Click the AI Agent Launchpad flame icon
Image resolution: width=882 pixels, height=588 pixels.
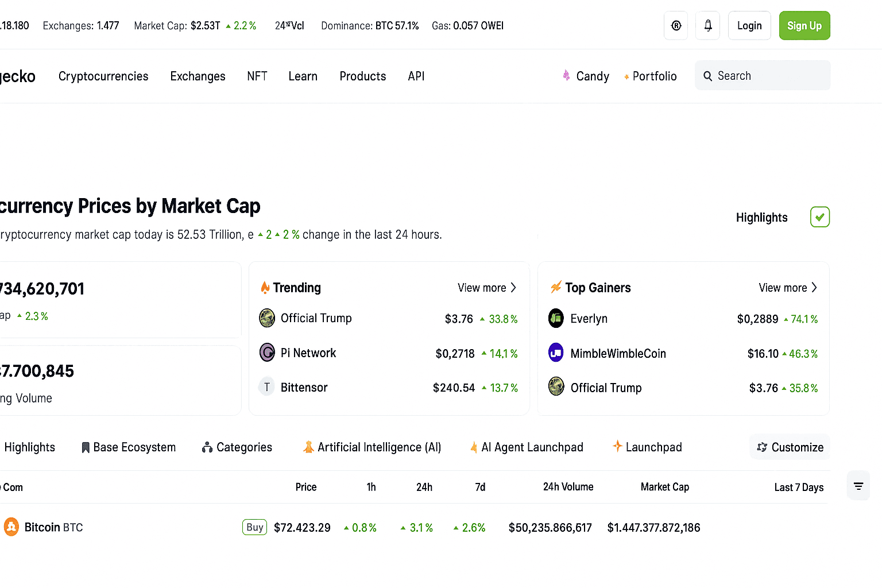pos(474,447)
